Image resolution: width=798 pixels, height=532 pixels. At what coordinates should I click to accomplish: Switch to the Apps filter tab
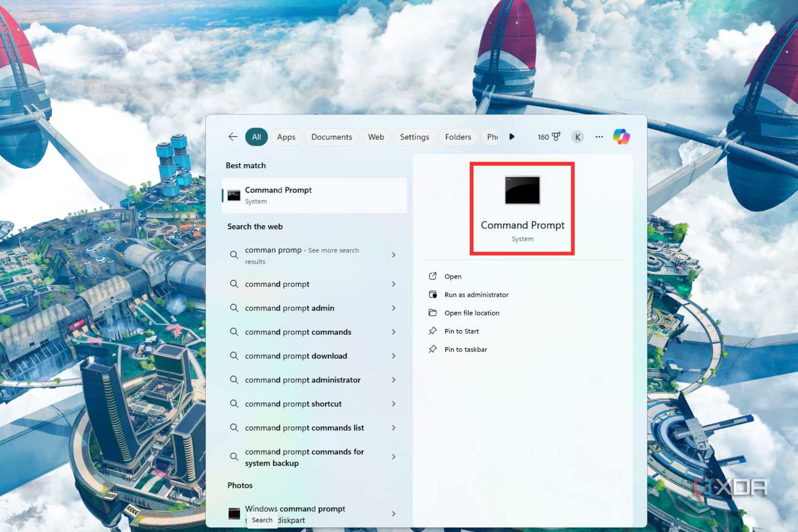[286, 137]
